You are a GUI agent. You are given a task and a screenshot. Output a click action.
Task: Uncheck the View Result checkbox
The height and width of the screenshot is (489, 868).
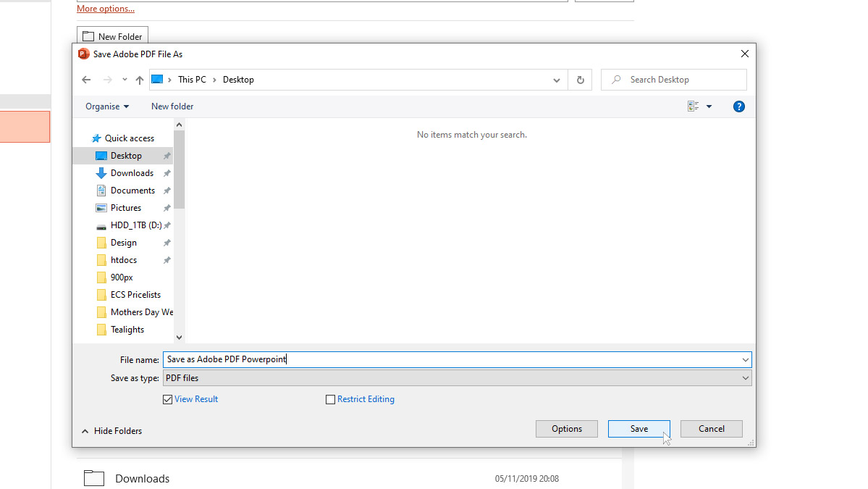(167, 399)
